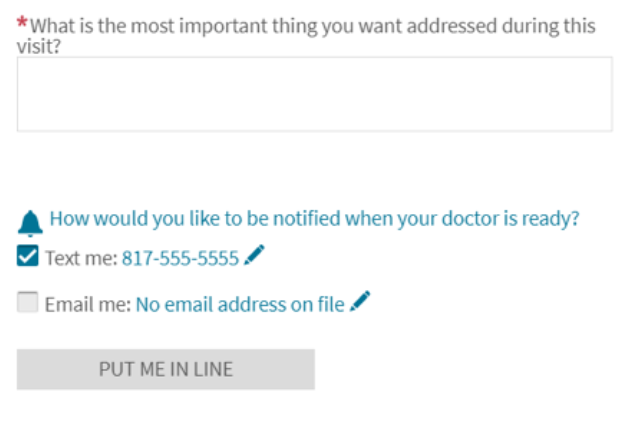
Task: Open the 817-555-5555 phone number link
Action: pyautogui.click(x=180, y=259)
